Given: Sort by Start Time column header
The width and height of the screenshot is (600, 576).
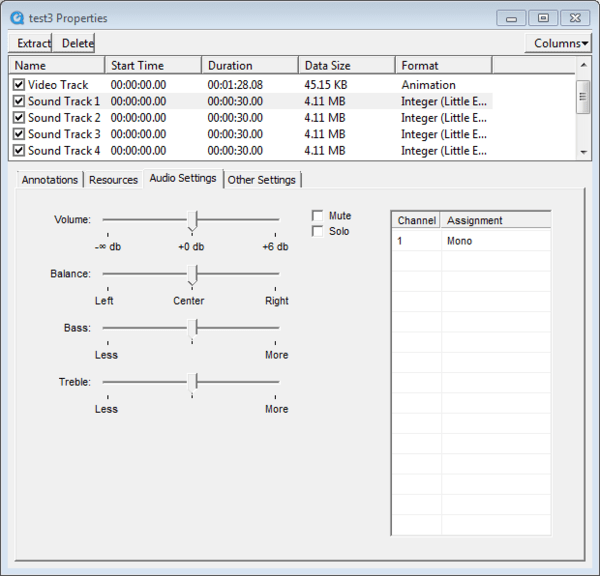Looking at the screenshot, I should pyautogui.click(x=153, y=65).
